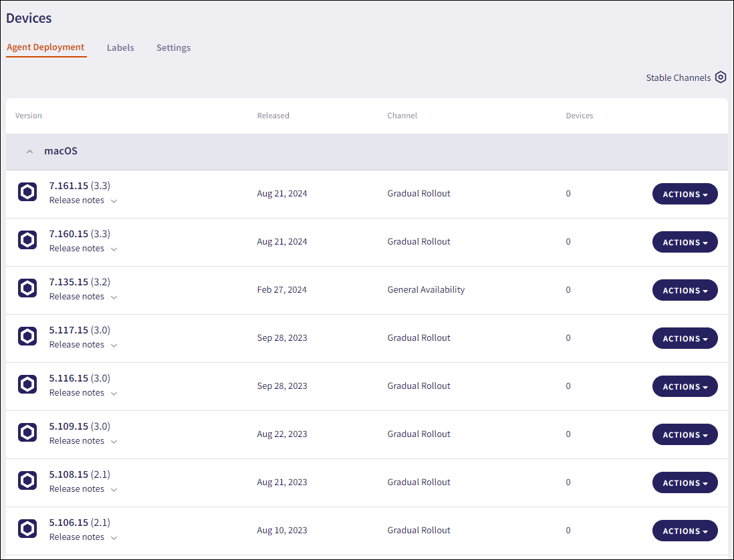This screenshot has height=560, width=734.
Task: Click the agent icon for version 7.160.15
Action: (27, 241)
